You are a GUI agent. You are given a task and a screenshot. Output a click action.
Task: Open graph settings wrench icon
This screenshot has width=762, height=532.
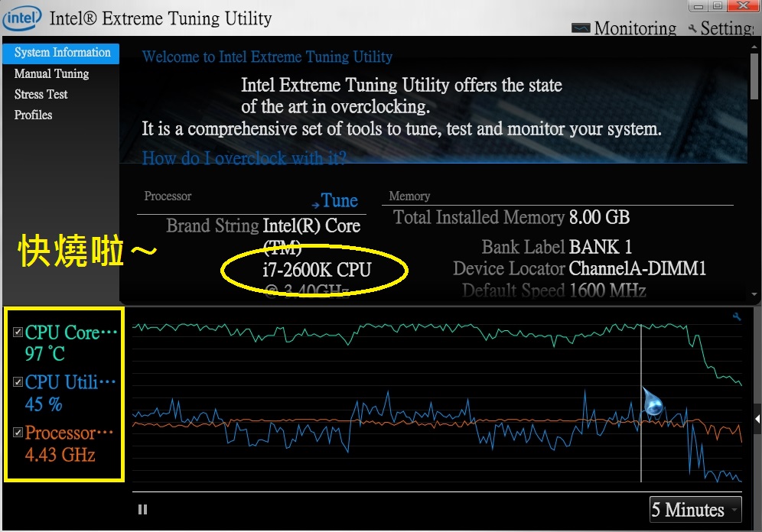point(737,316)
